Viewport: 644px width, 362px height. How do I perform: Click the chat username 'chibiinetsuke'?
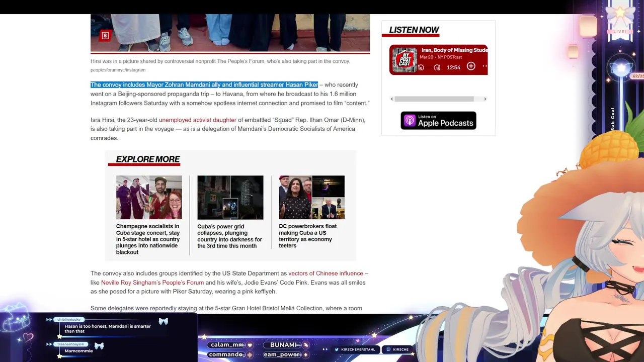[x=68, y=320]
